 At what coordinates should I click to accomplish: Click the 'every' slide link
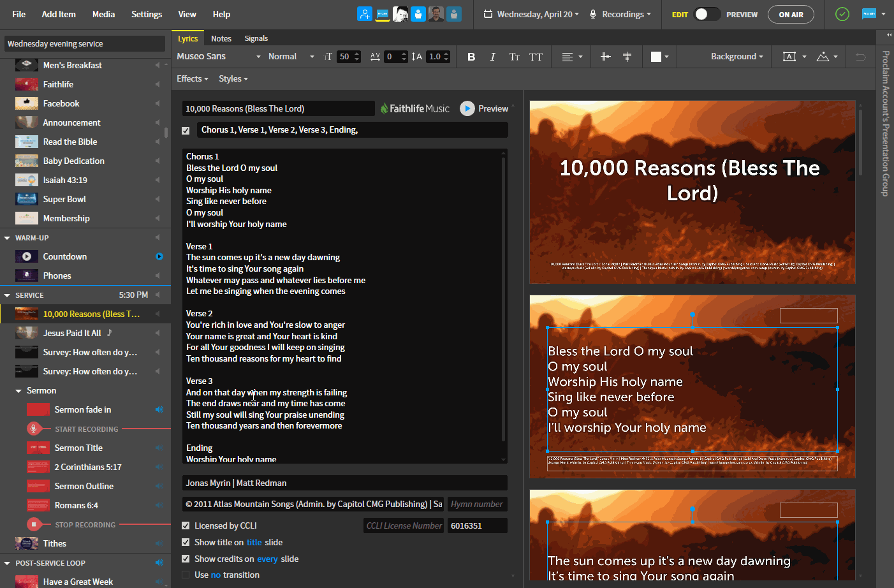(x=267, y=559)
